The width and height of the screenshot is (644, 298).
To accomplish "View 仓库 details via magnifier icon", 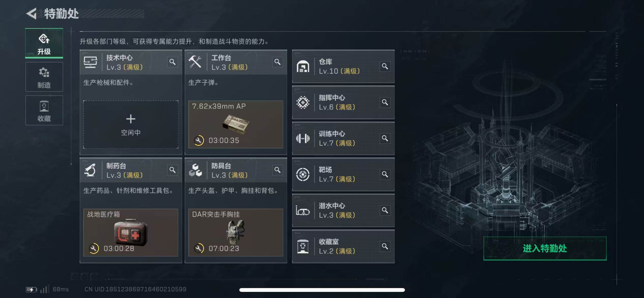I will click(385, 66).
